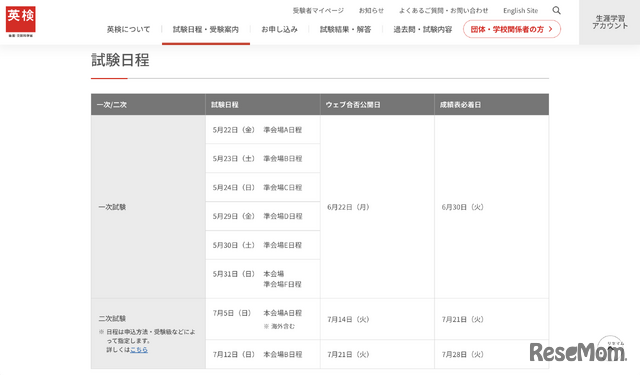Select 7月21日（火）in 成績表必着日 column

[462, 319]
